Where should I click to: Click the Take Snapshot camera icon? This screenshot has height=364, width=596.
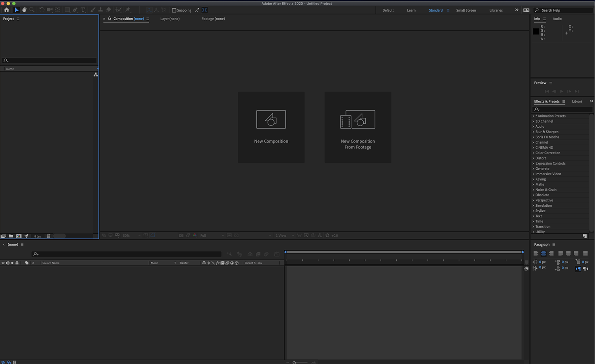point(181,236)
